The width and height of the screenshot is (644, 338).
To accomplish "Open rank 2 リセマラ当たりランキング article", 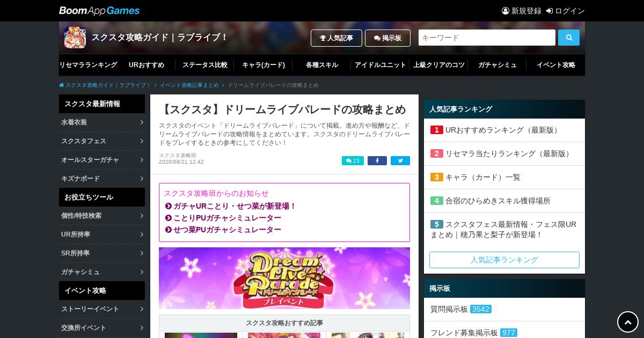I will (x=504, y=153).
